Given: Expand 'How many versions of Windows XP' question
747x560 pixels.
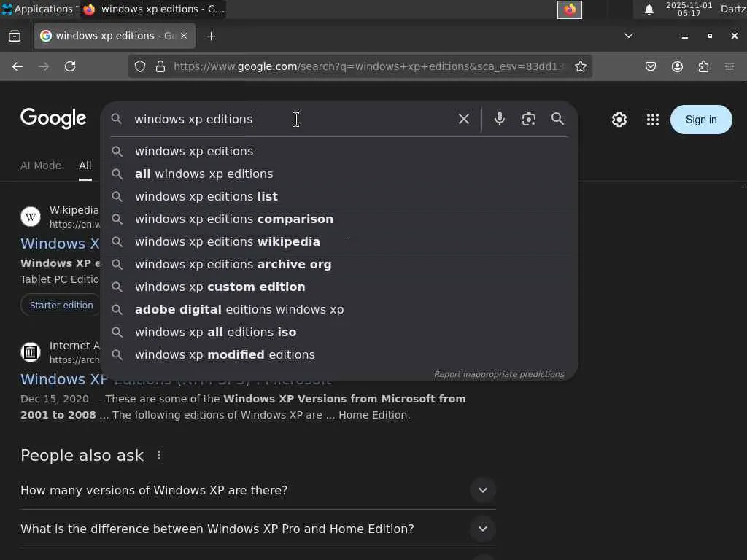Looking at the screenshot, I should point(483,490).
